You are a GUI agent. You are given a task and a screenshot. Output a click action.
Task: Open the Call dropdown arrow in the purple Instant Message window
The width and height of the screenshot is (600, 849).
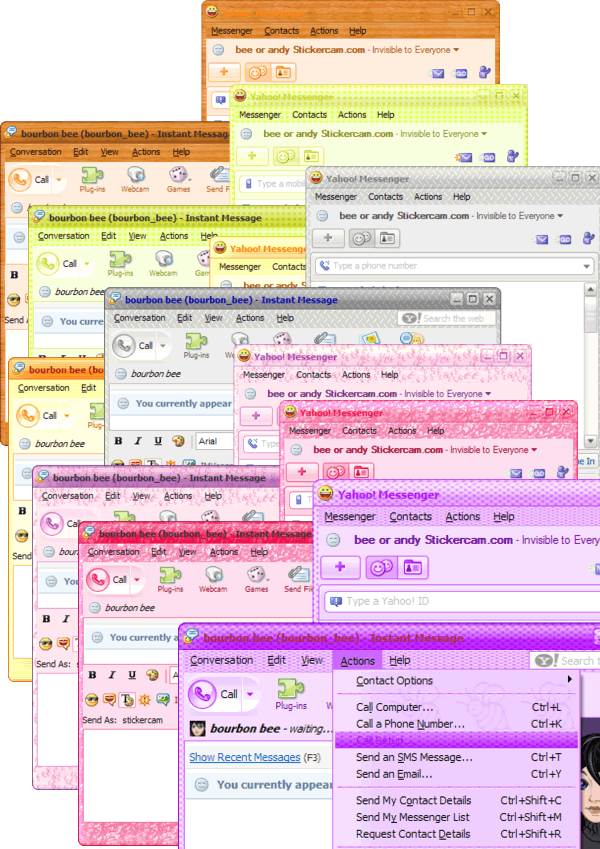[250, 694]
